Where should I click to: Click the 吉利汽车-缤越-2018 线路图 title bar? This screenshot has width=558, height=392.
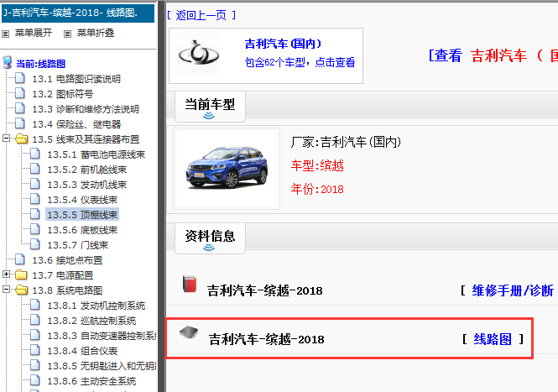(x=78, y=13)
